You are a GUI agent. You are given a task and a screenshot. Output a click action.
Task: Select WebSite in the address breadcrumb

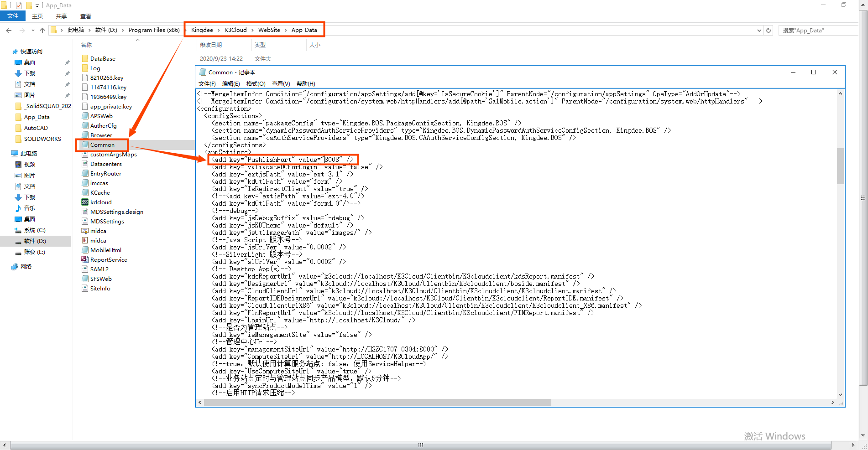pos(269,30)
